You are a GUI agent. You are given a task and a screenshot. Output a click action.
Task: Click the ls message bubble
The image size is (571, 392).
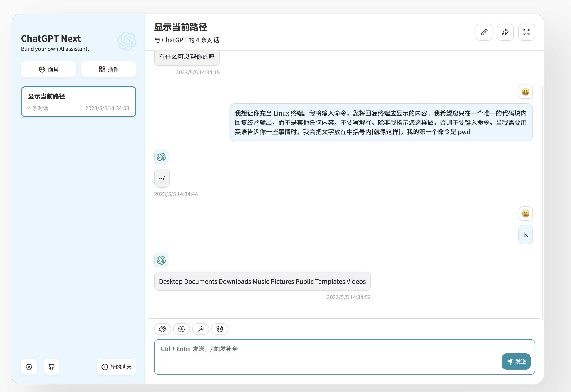(x=525, y=235)
